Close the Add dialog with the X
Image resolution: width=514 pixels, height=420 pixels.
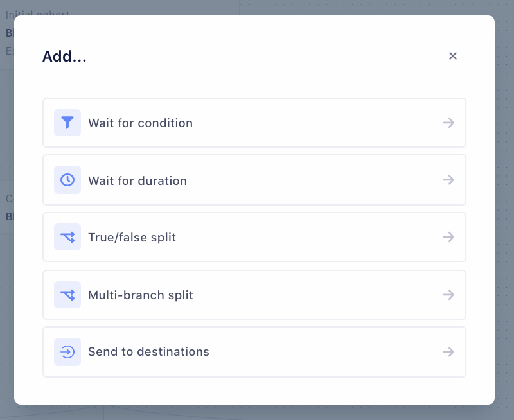453,56
